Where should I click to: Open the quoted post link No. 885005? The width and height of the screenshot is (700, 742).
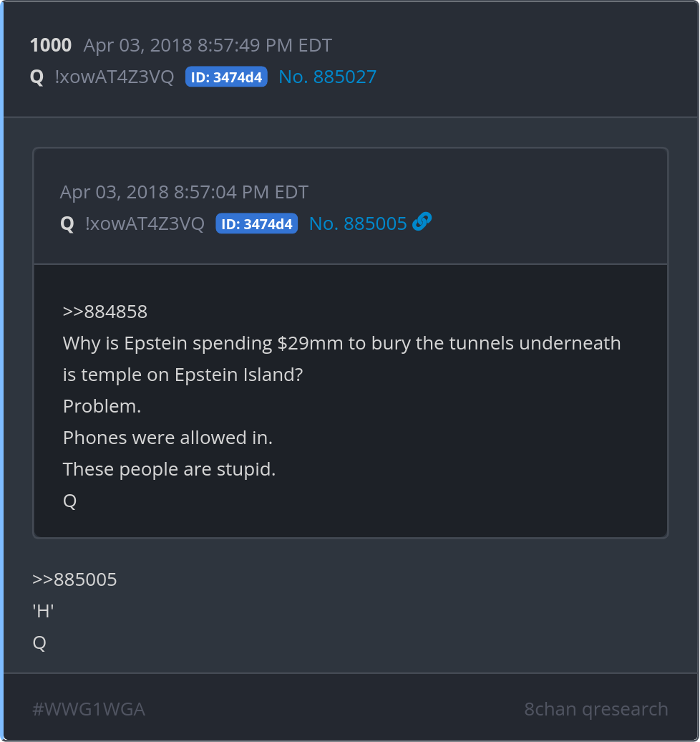pos(357,223)
